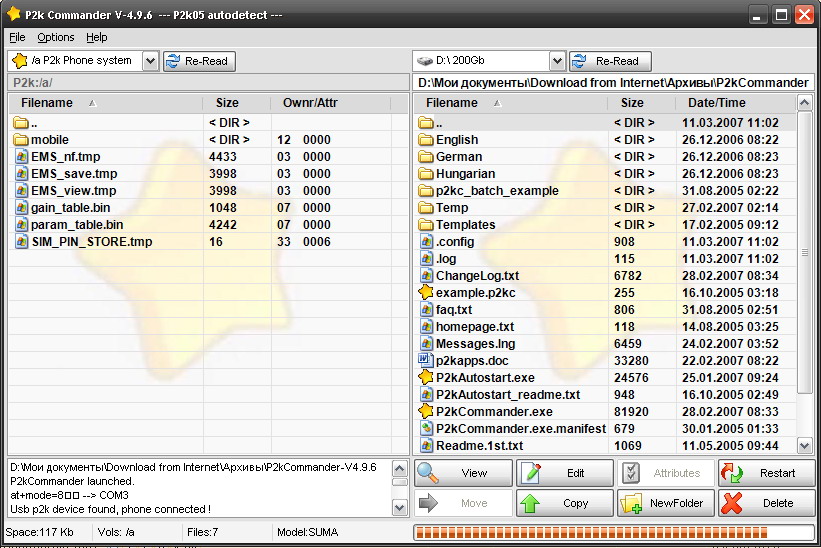Click the parent folder icon in phone panel
Image resolution: width=821 pixels, height=548 pixels.
coord(21,123)
